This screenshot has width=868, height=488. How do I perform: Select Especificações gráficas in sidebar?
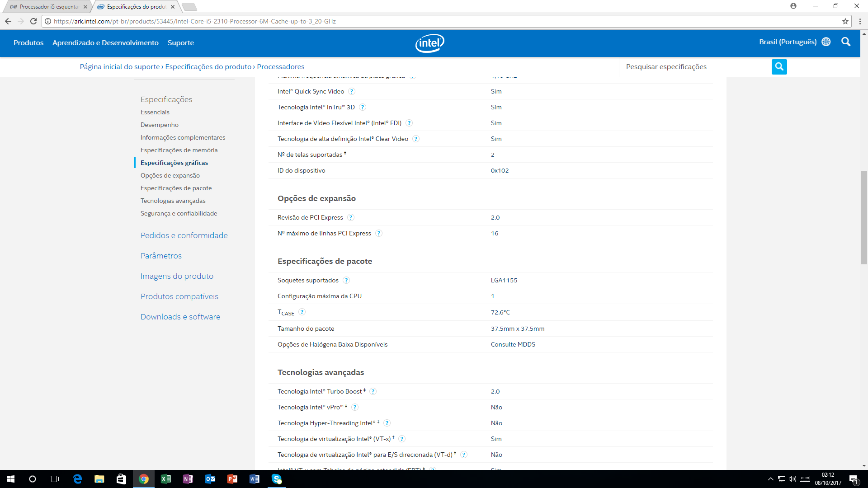(174, 163)
